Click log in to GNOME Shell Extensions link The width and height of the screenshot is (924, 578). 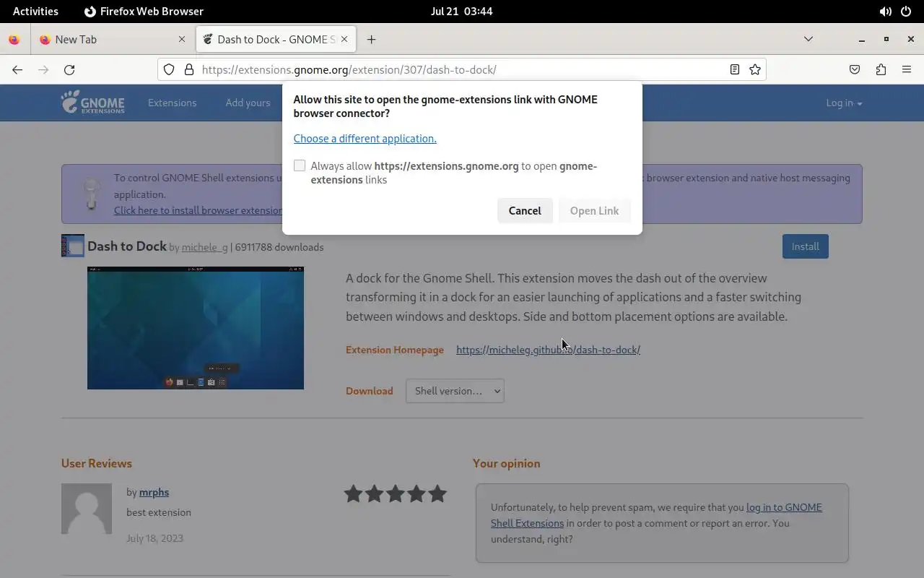(x=656, y=515)
